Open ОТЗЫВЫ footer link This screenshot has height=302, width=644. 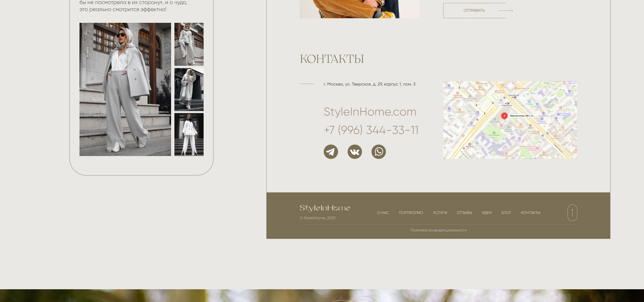coord(464,213)
